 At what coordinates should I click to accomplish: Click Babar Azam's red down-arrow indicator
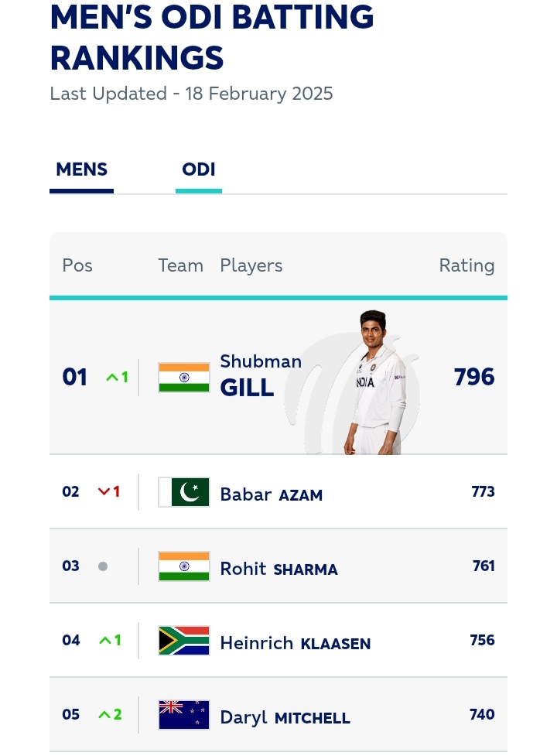(109, 491)
